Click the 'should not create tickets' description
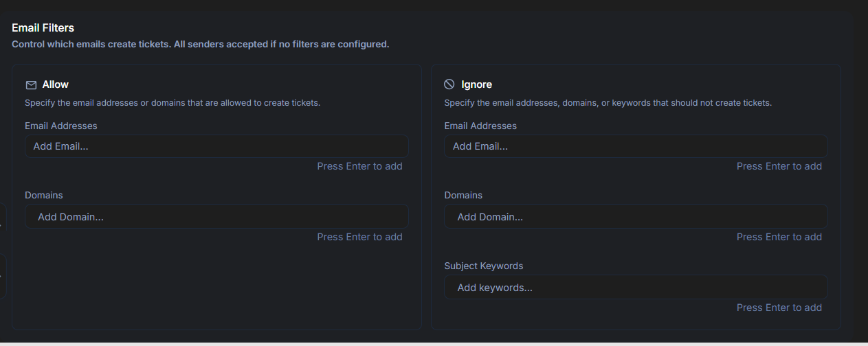 click(x=608, y=103)
